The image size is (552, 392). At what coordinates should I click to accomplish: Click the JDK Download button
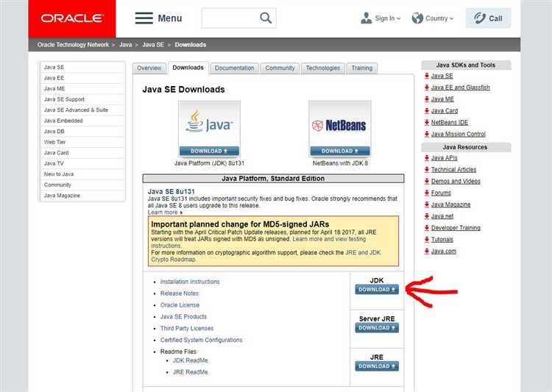(x=377, y=289)
